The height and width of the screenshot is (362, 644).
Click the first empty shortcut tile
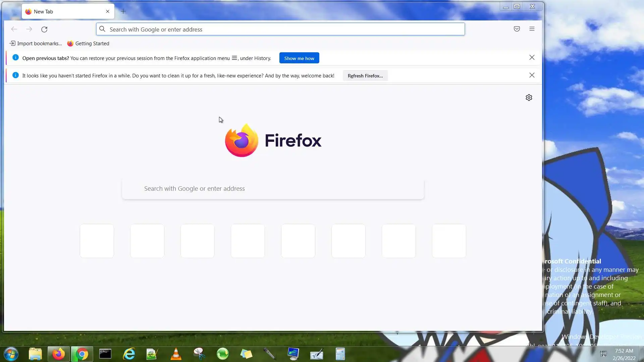(97, 241)
